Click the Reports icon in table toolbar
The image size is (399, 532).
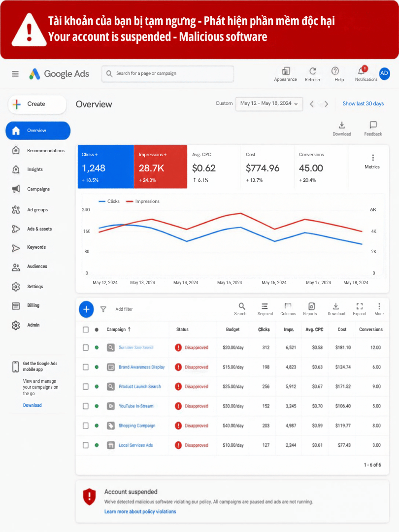coord(311,306)
